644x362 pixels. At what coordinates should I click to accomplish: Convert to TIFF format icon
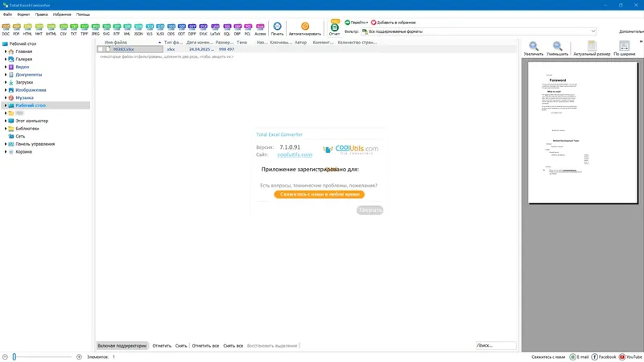[x=85, y=29]
